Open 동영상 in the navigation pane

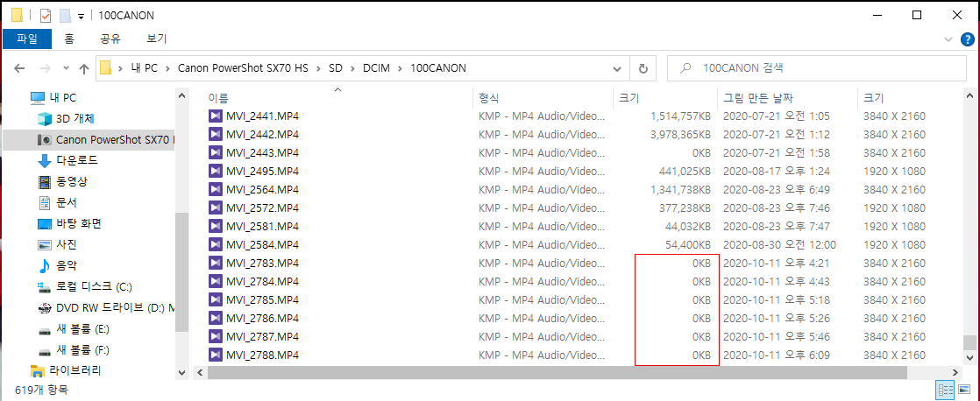tap(71, 182)
